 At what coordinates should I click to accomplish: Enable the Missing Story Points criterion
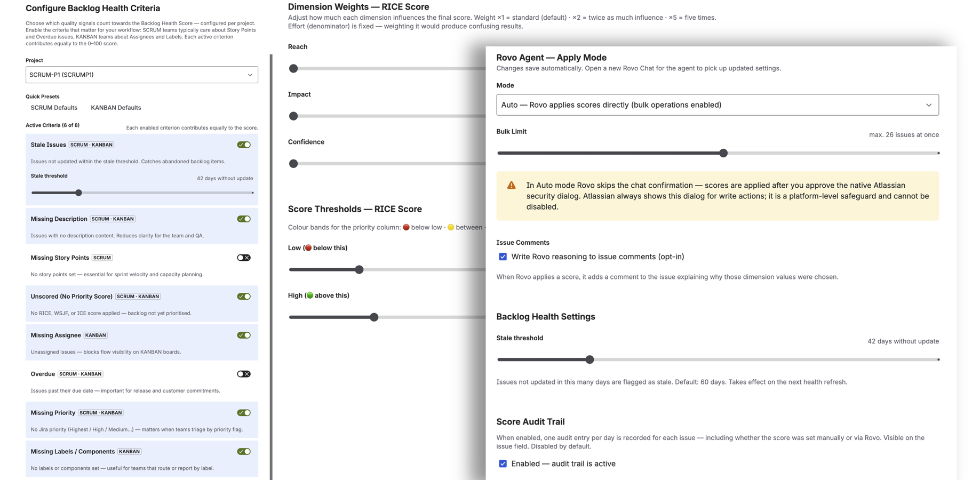243,257
